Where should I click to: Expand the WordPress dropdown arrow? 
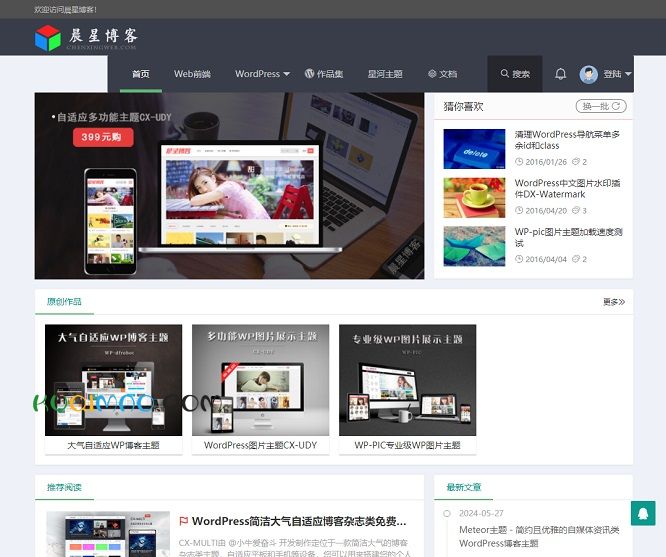[287, 74]
